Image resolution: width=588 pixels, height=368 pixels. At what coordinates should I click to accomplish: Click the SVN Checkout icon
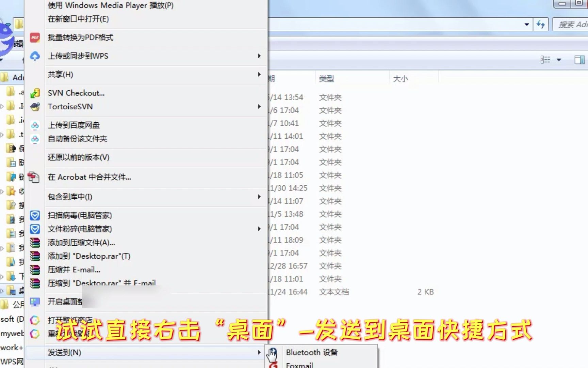coord(34,93)
